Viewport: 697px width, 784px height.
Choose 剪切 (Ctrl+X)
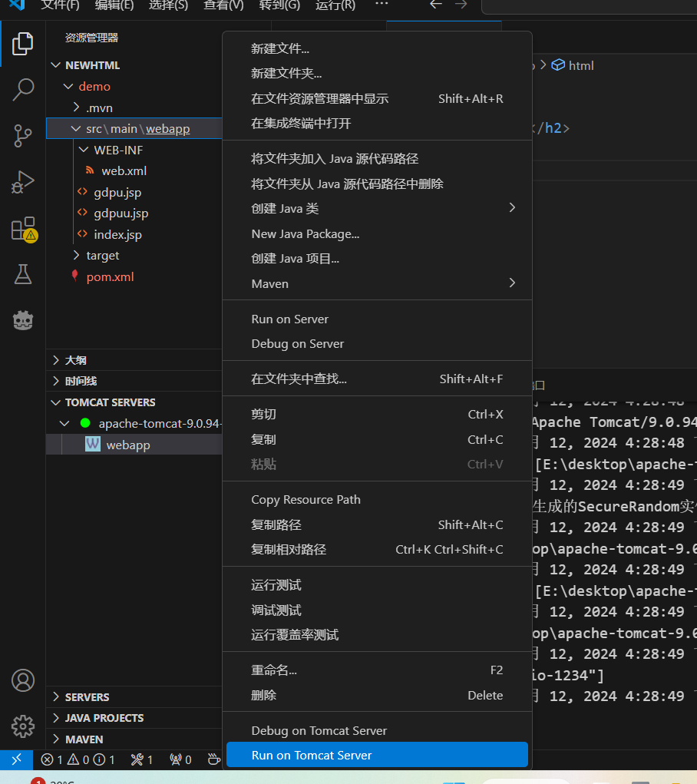[x=377, y=414]
